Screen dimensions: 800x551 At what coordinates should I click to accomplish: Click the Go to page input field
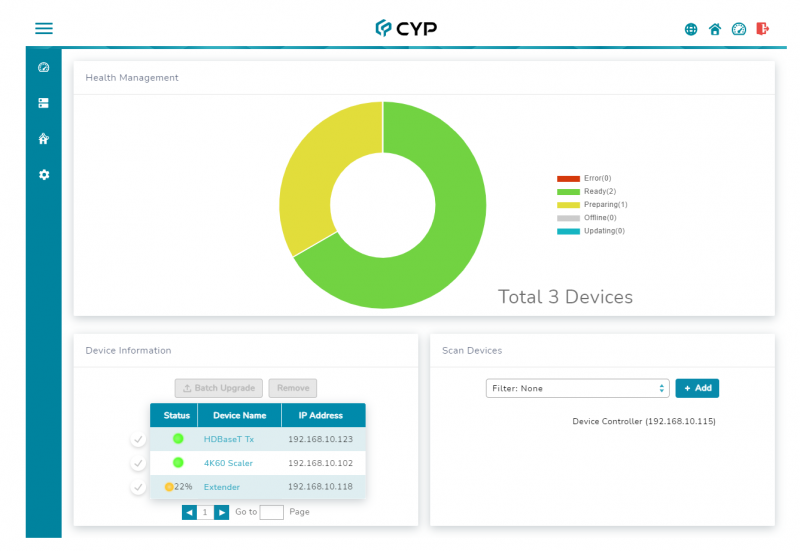pyautogui.click(x=271, y=512)
